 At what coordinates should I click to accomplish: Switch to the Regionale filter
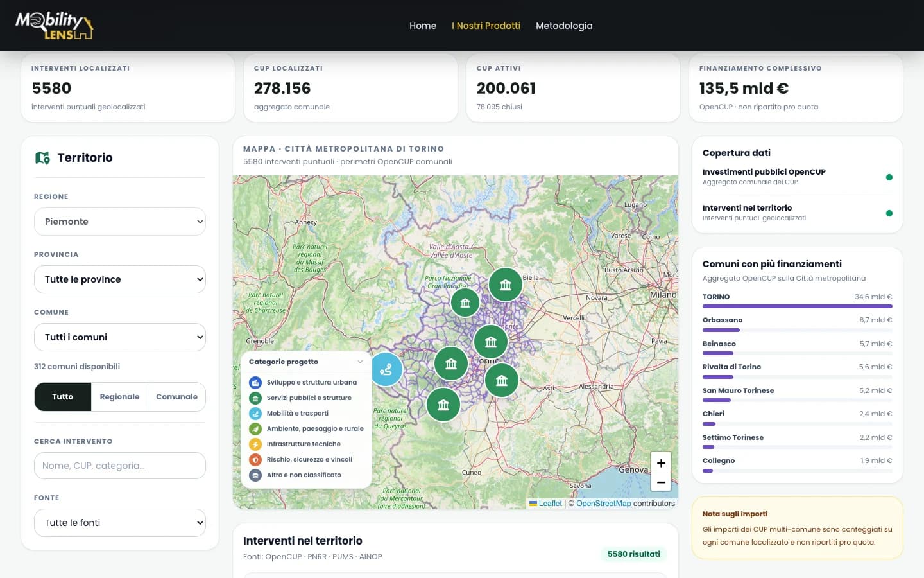pyautogui.click(x=119, y=397)
